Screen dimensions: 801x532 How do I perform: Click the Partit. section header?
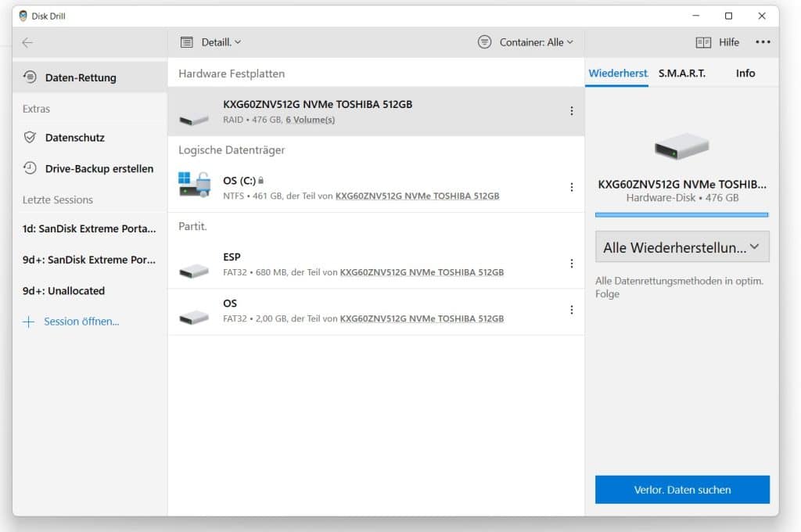click(192, 226)
